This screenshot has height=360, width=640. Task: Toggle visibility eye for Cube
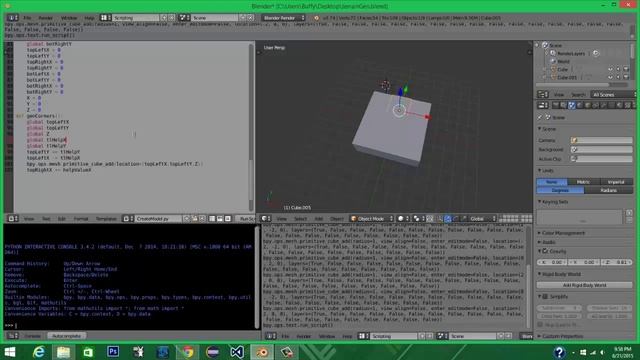click(x=610, y=69)
